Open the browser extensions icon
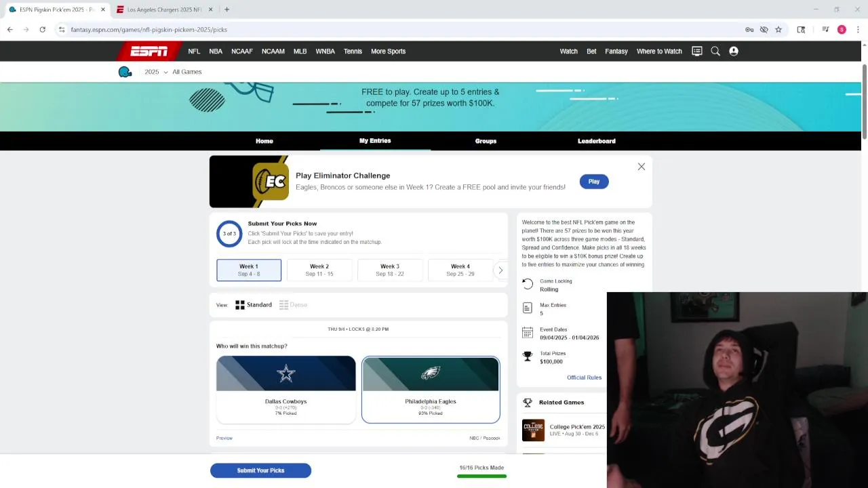The image size is (868, 488). tap(801, 29)
